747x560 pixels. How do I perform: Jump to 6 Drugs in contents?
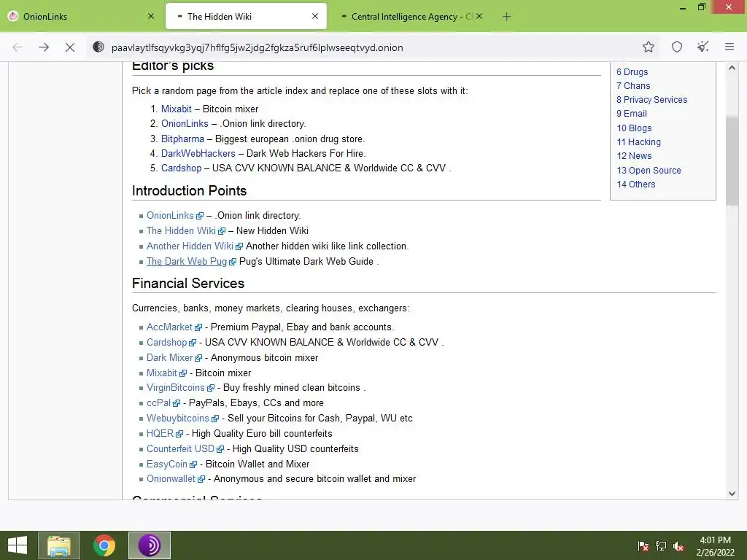632,72
